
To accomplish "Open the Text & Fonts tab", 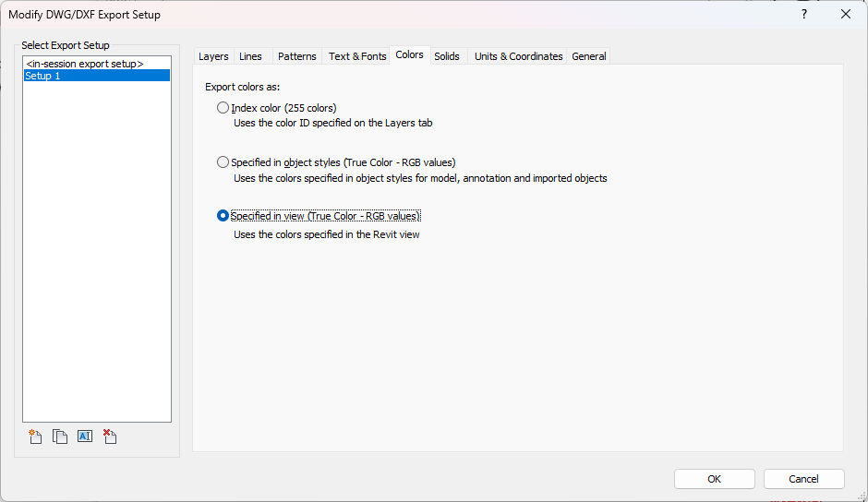I will pos(357,56).
